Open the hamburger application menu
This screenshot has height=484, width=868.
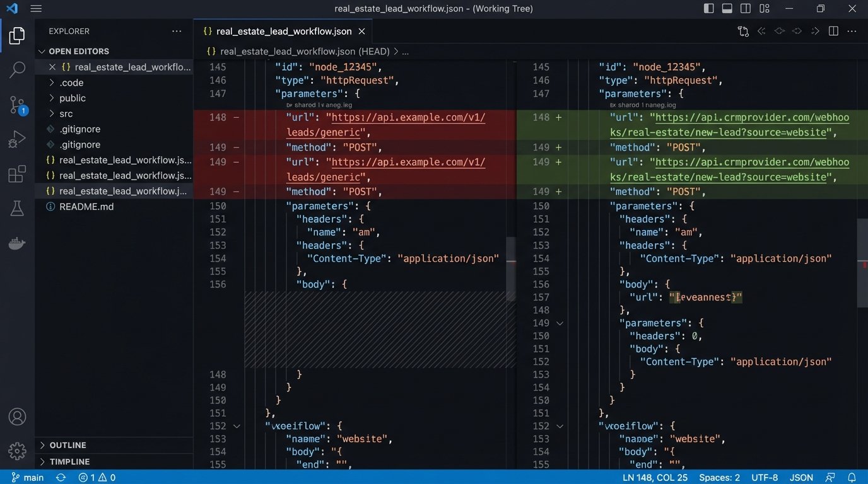pyautogui.click(x=36, y=9)
